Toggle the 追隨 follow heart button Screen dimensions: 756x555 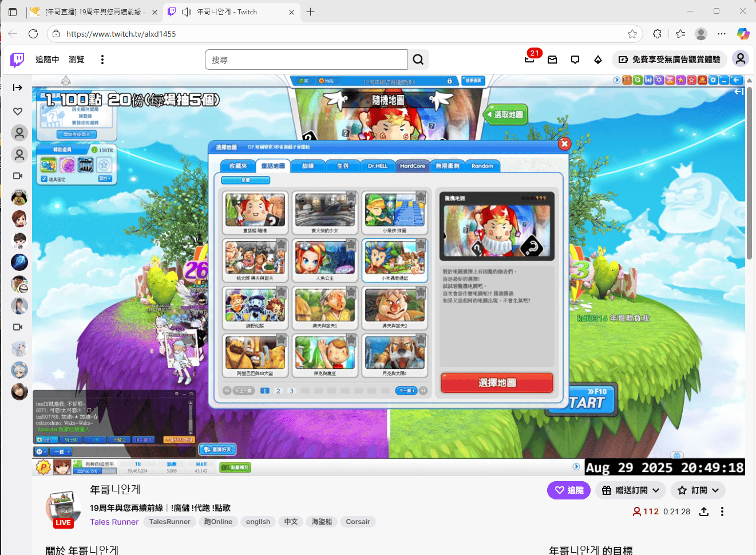point(569,490)
